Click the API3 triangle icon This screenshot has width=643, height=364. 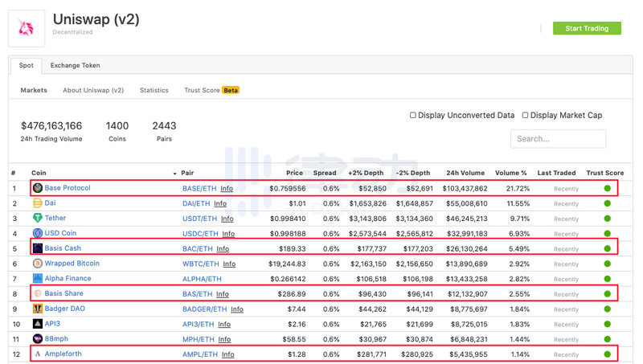38,324
